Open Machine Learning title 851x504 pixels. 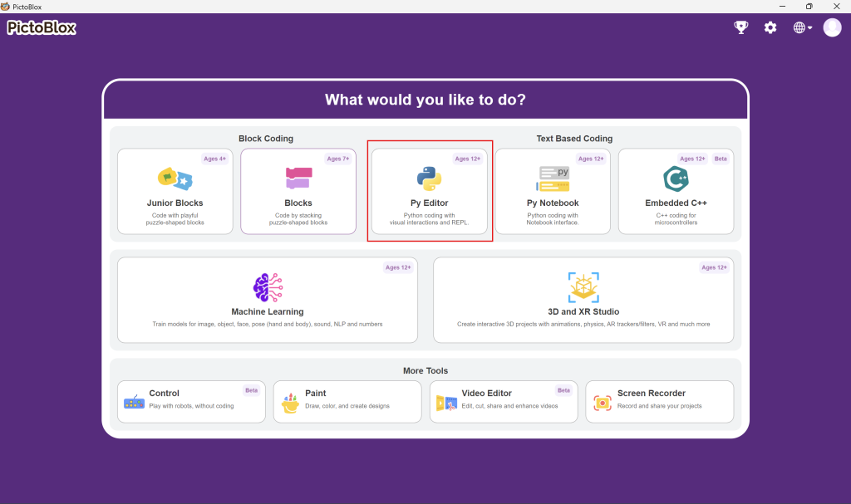click(x=268, y=311)
